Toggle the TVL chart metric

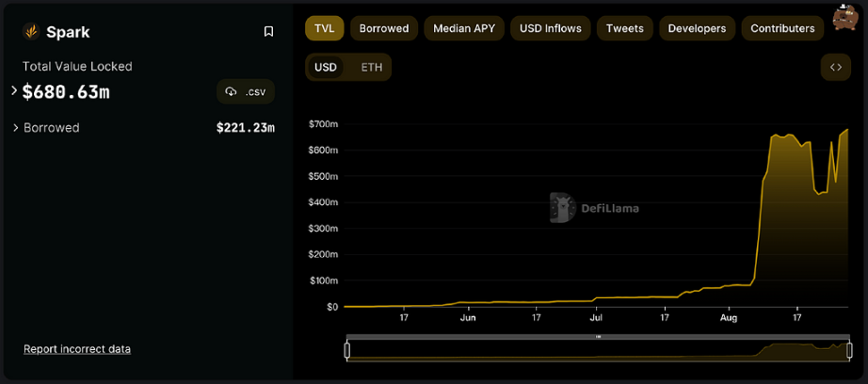[324, 28]
